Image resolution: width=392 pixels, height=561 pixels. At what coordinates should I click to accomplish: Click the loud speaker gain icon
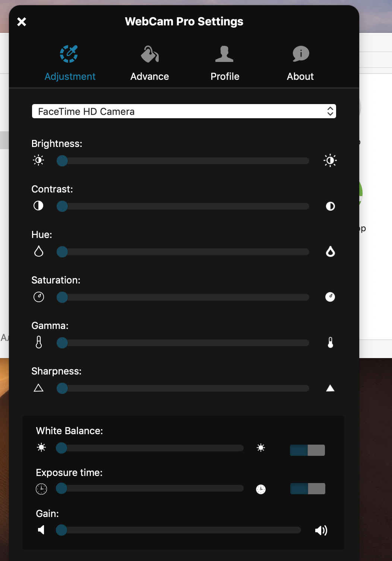tap(321, 530)
